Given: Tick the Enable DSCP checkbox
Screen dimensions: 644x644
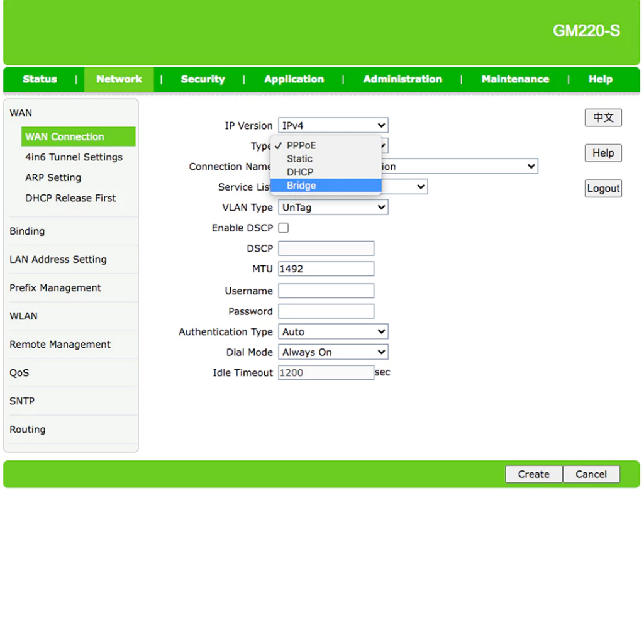Looking at the screenshot, I should point(284,228).
